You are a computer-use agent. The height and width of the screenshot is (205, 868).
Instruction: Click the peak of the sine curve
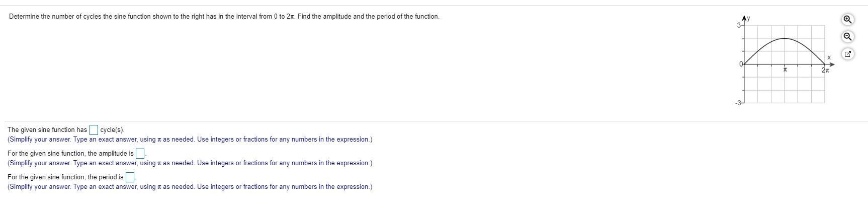point(785,39)
